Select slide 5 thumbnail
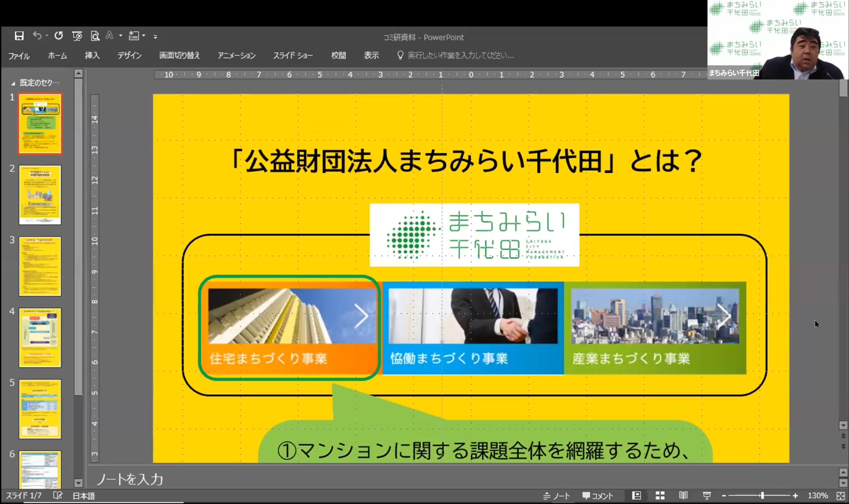The width and height of the screenshot is (849, 504). tap(40, 409)
